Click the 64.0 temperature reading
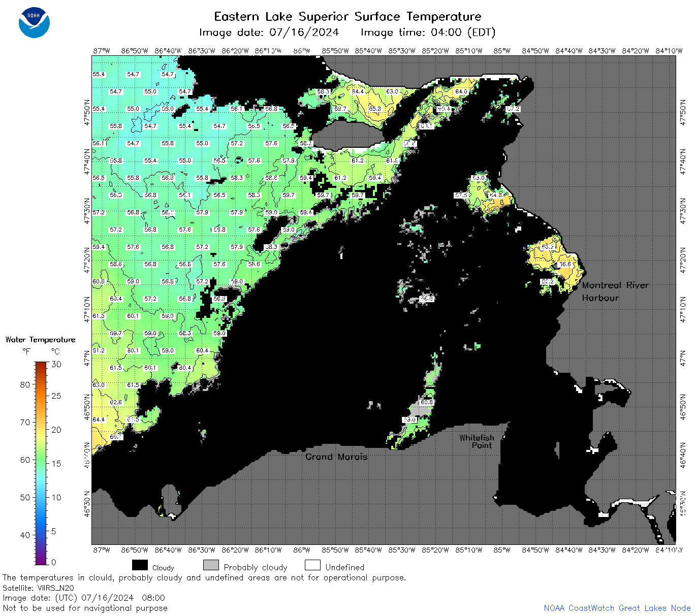 [461, 92]
